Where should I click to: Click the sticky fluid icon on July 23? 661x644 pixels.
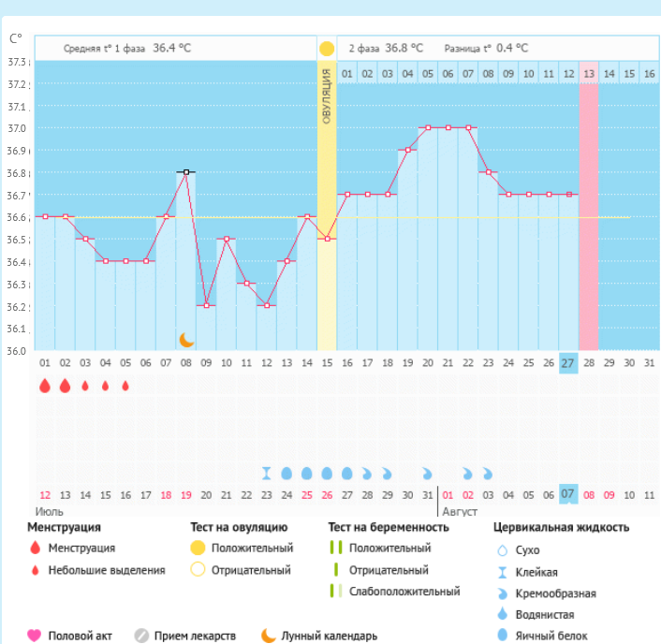click(x=266, y=474)
